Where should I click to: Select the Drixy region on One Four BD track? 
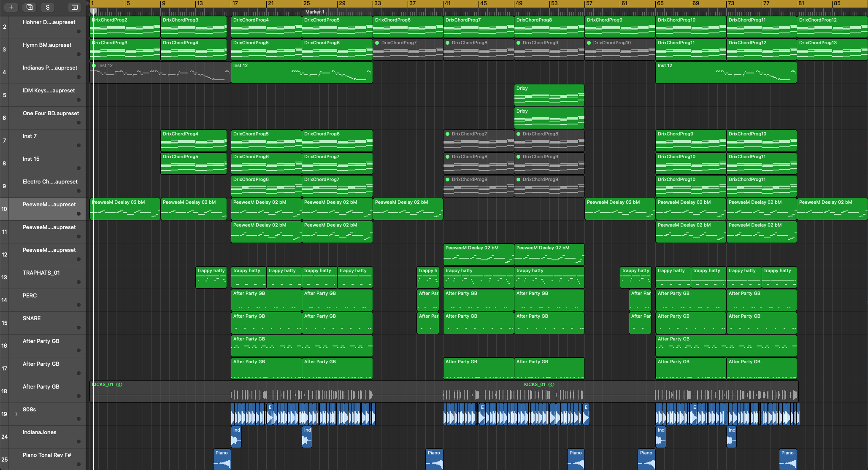(549, 118)
